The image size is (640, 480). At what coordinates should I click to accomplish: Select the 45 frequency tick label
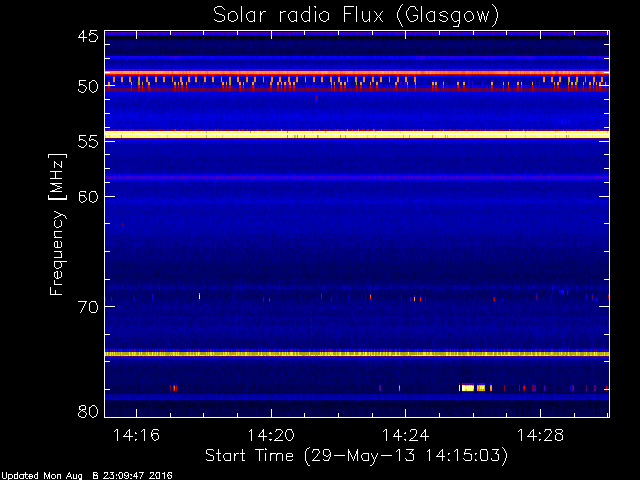[x=88, y=36]
